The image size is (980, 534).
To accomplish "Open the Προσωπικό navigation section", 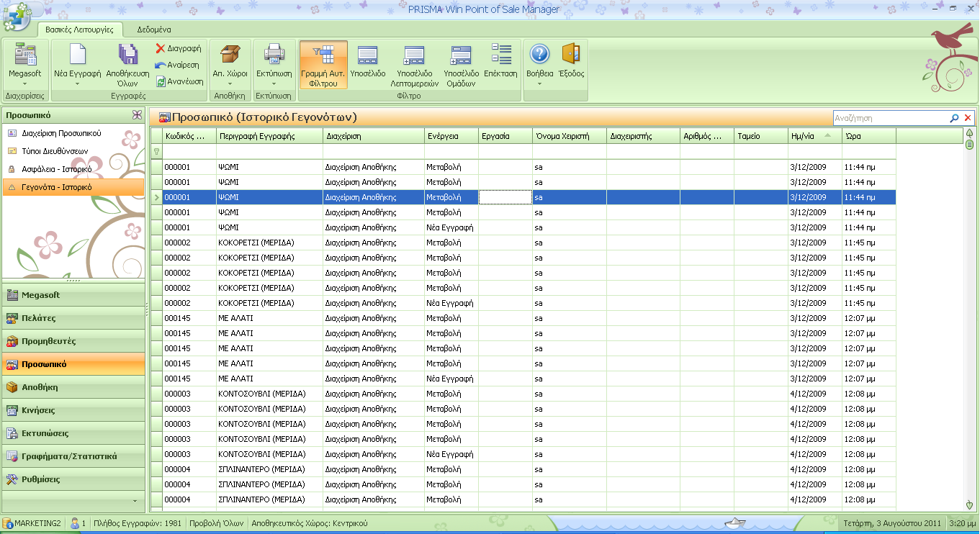I will (73, 364).
